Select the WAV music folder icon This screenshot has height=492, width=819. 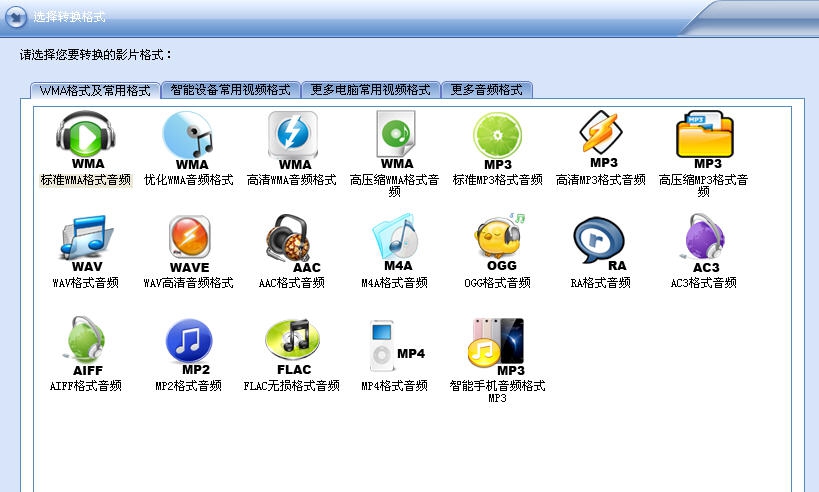(86, 243)
